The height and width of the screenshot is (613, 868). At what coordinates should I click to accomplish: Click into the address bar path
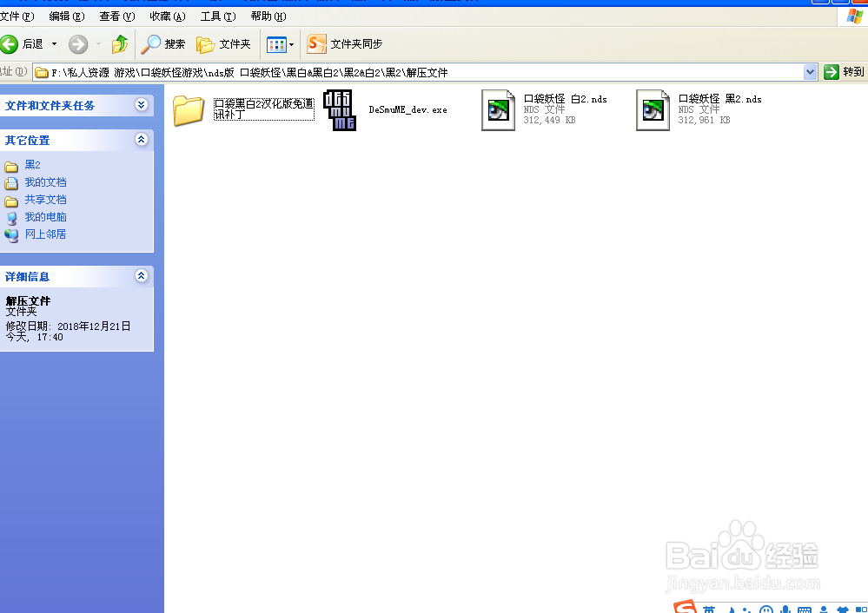[418, 72]
